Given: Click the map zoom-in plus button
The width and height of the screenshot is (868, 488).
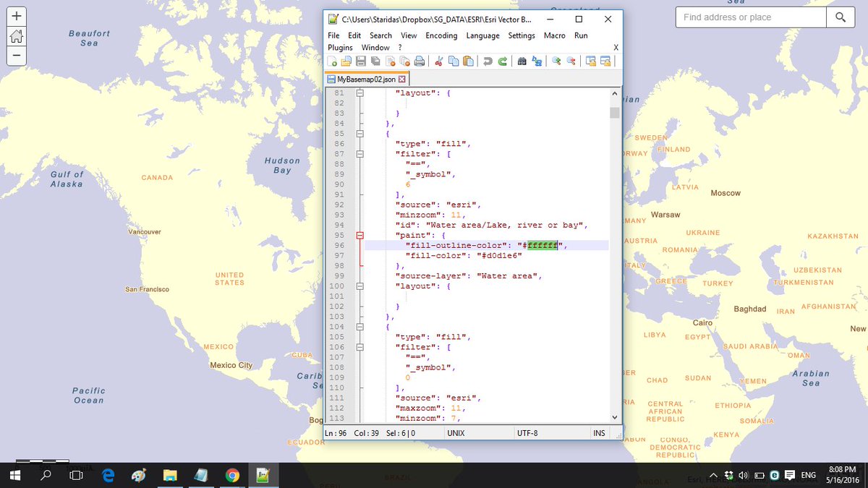Looking at the screenshot, I should pos(16,15).
